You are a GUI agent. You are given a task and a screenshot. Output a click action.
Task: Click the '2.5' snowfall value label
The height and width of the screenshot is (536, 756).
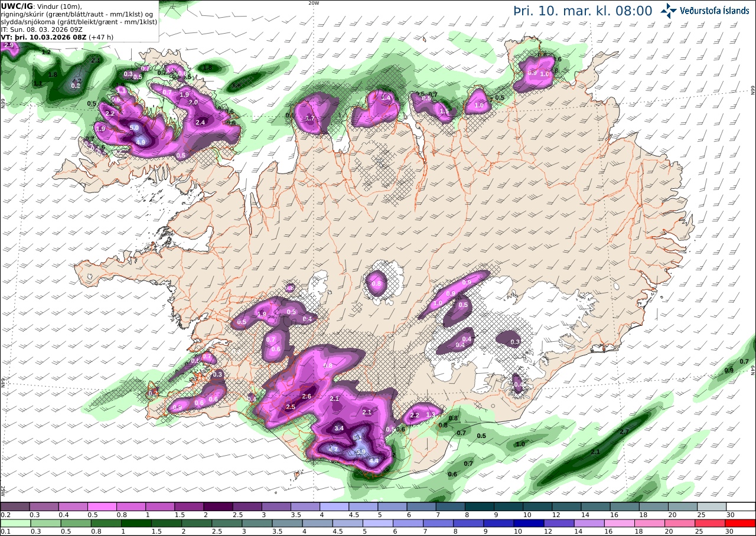pos(291,407)
